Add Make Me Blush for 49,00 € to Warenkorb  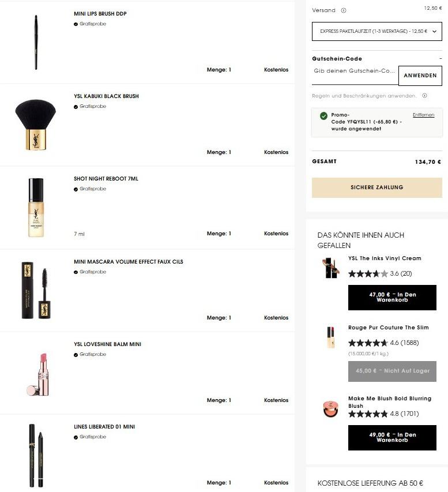[392, 437]
